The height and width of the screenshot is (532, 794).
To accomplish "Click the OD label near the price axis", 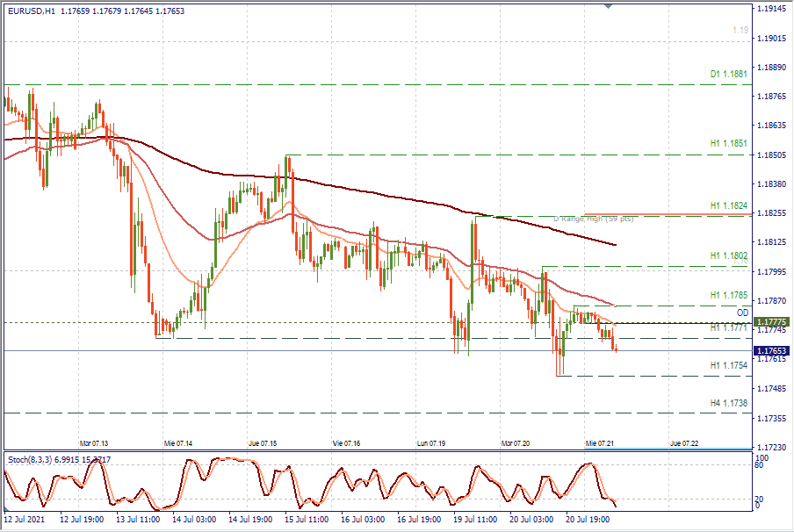I will pyautogui.click(x=742, y=313).
